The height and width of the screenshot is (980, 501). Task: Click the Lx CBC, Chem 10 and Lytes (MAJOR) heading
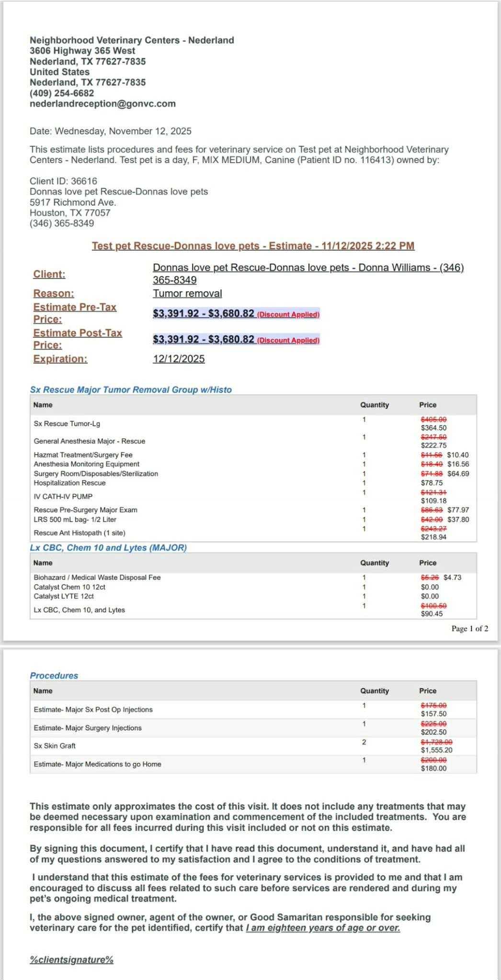pos(108,548)
